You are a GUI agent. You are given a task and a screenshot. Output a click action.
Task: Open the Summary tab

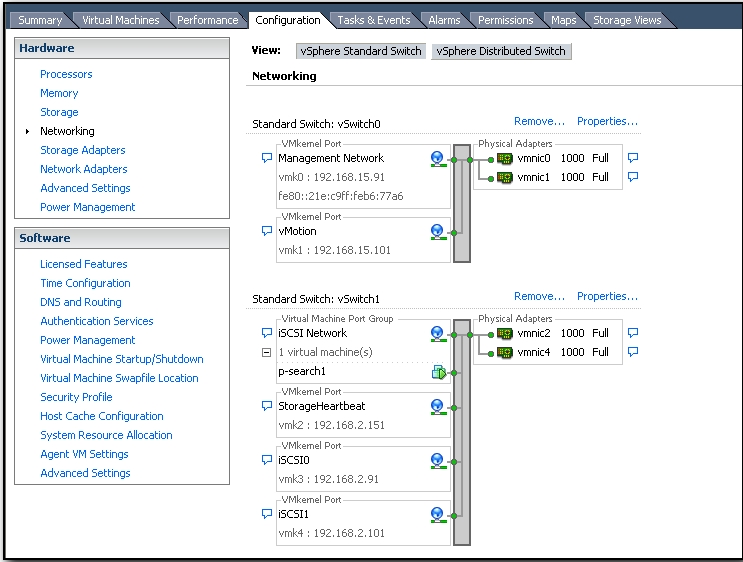pyautogui.click(x=40, y=20)
